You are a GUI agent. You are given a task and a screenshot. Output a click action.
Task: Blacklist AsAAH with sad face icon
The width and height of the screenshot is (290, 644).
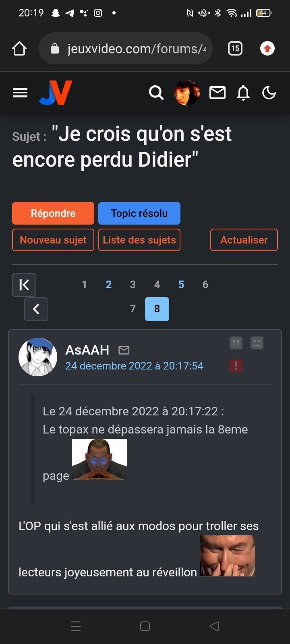coord(257,343)
